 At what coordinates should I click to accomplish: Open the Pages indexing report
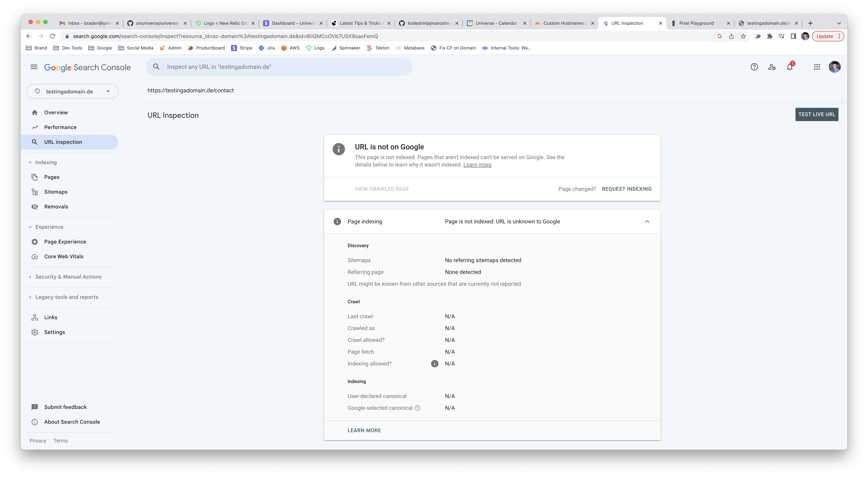tap(69, 177)
